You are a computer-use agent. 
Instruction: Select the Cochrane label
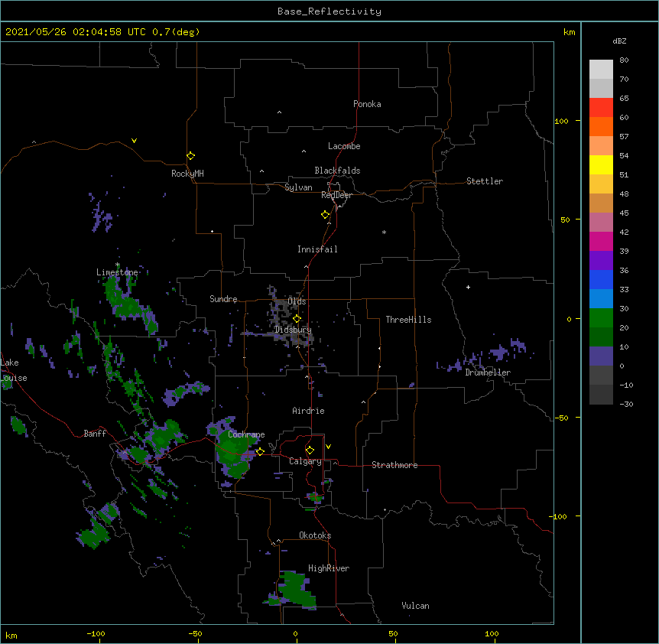tap(246, 434)
